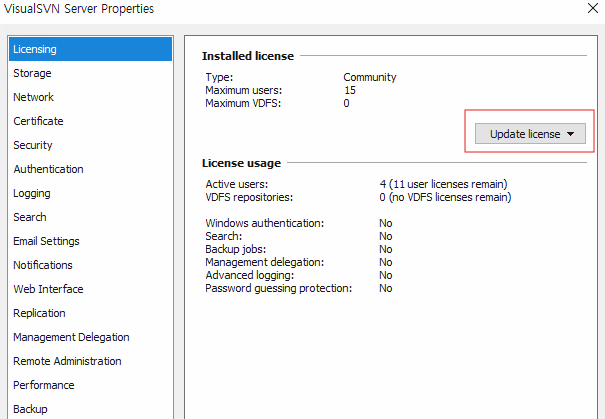605x419 pixels.
Task: Go to Network settings
Action: [90, 97]
